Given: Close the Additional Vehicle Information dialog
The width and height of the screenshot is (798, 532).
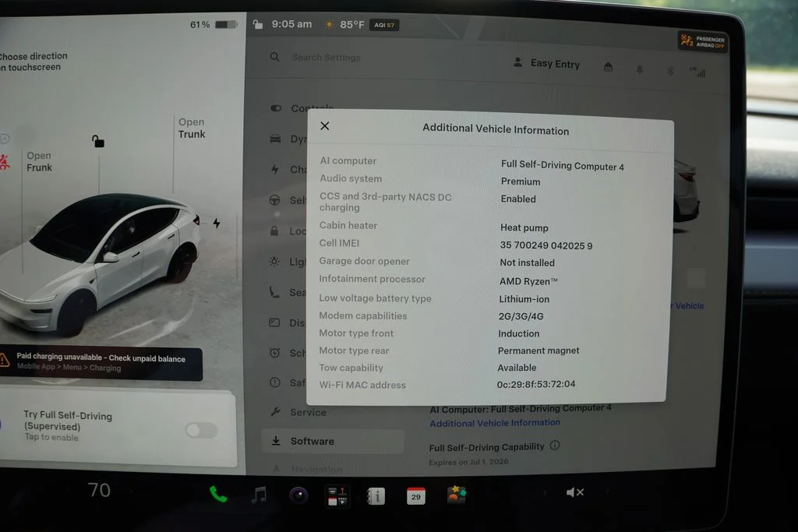Looking at the screenshot, I should click(325, 125).
